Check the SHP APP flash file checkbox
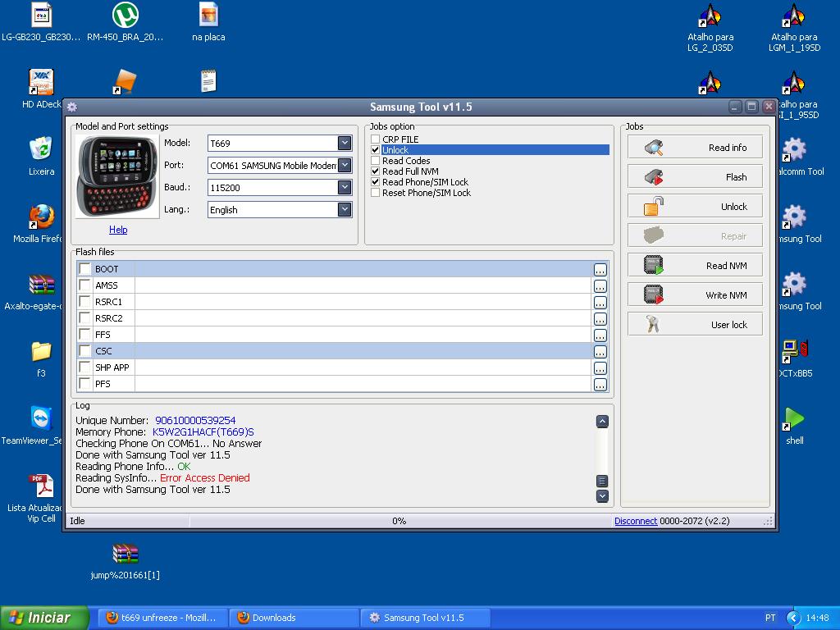840x630 pixels. pos(84,367)
